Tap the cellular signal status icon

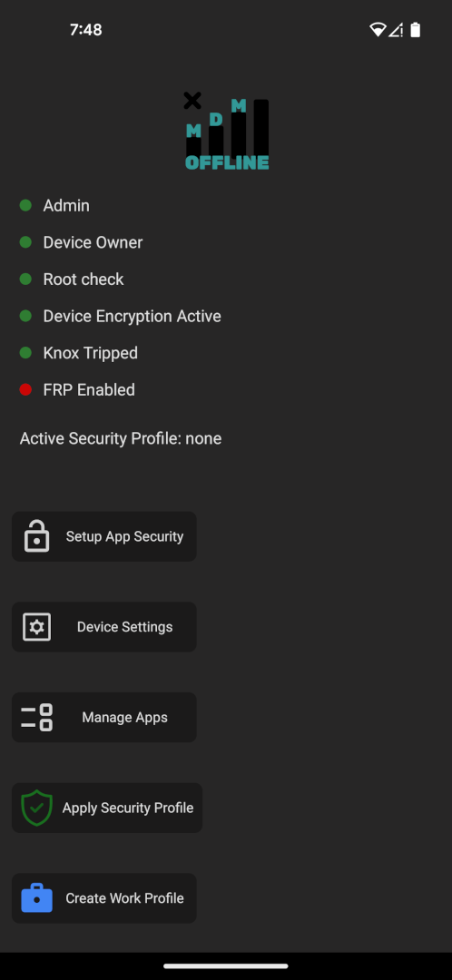click(396, 29)
